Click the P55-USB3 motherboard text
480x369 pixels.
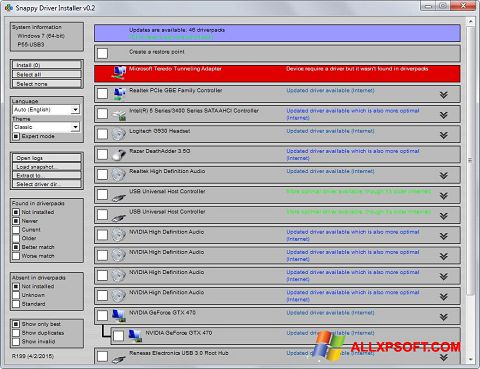tap(31, 44)
